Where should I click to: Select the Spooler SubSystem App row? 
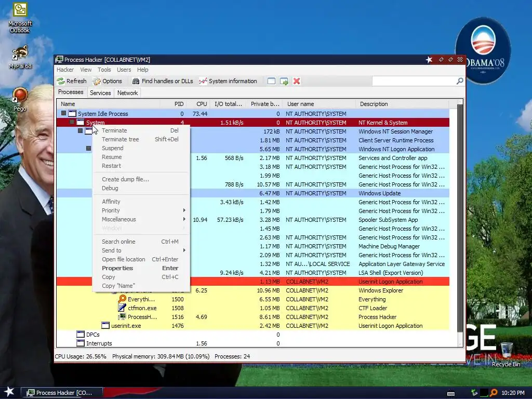253,220
